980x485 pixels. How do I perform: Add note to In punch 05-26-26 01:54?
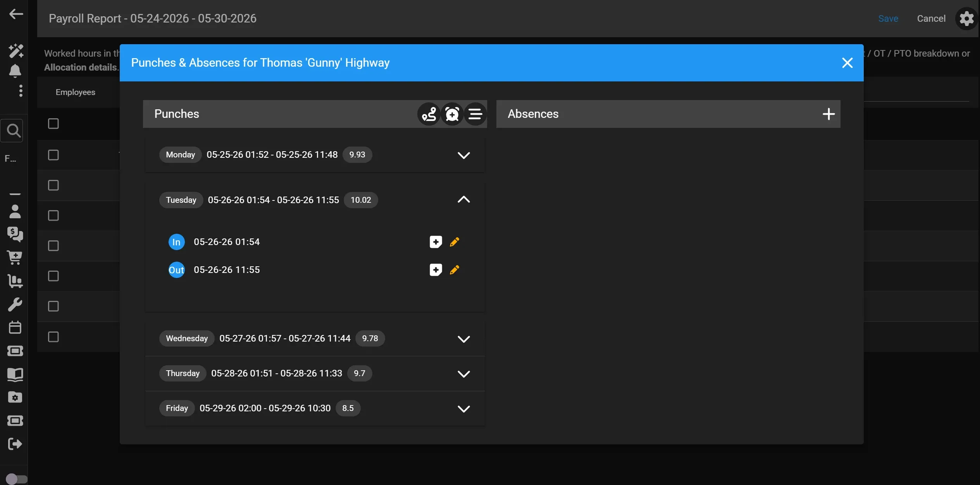[x=436, y=242]
